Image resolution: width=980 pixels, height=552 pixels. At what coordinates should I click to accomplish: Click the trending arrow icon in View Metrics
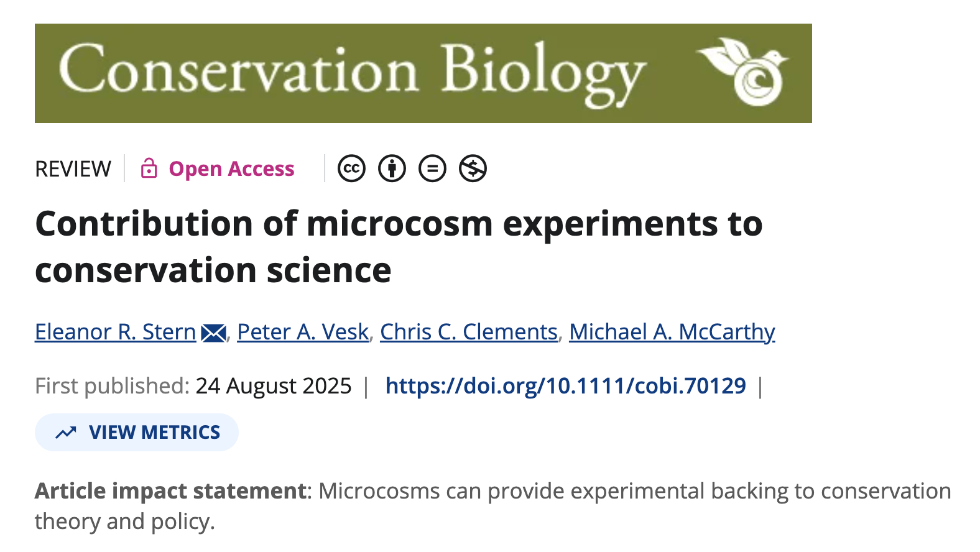(x=66, y=433)
